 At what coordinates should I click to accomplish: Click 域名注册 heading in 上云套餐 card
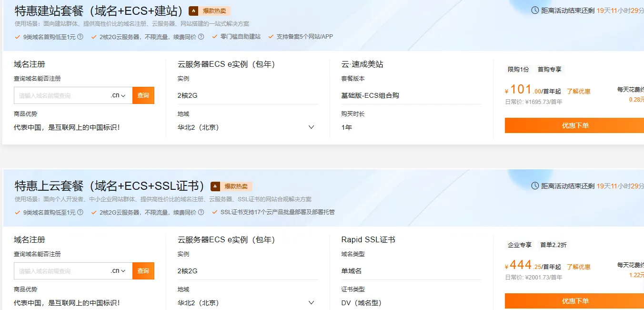pos(30,240)
